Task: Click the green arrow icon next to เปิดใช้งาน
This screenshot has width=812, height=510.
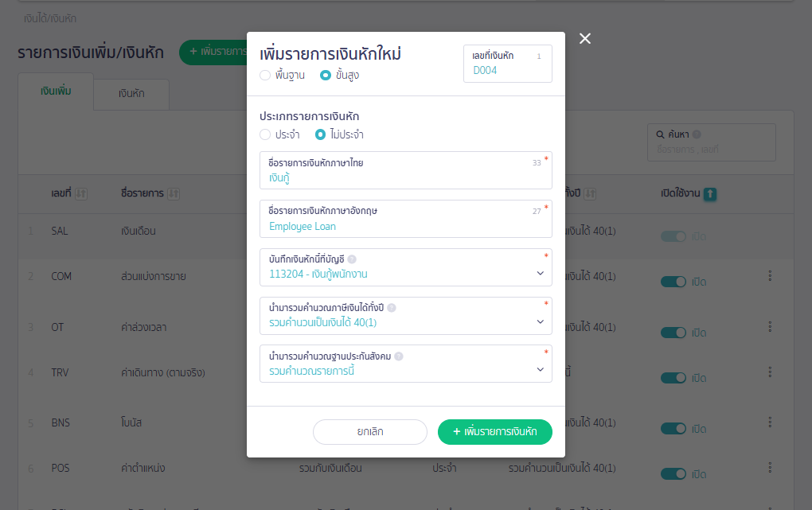Action: coord(709,193)
